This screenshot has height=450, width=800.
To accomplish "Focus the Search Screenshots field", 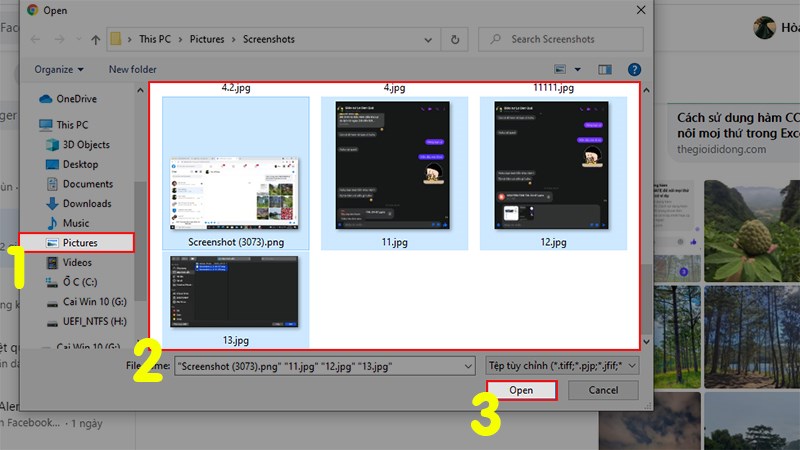I will pyautogui.click(x=561, y=39).
